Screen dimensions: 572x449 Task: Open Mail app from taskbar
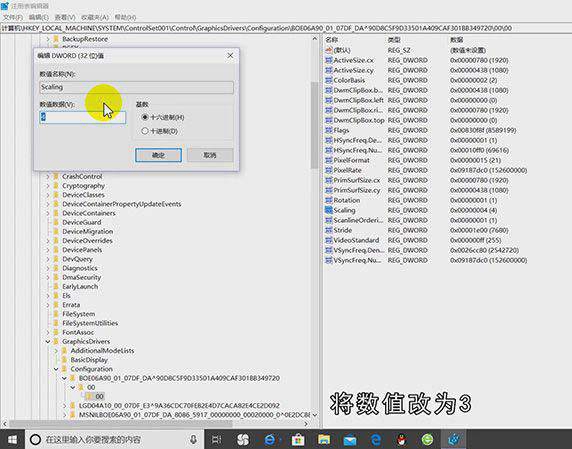coord(349,440)
